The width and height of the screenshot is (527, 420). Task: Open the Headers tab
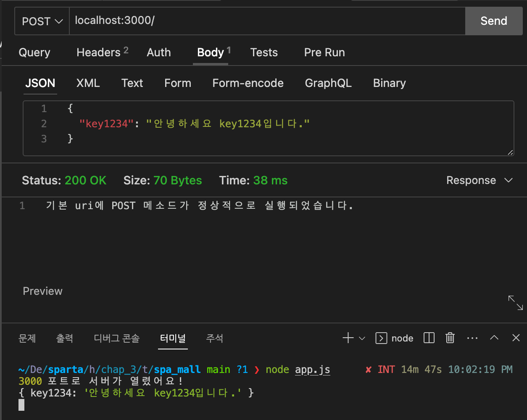click(102, 52)
